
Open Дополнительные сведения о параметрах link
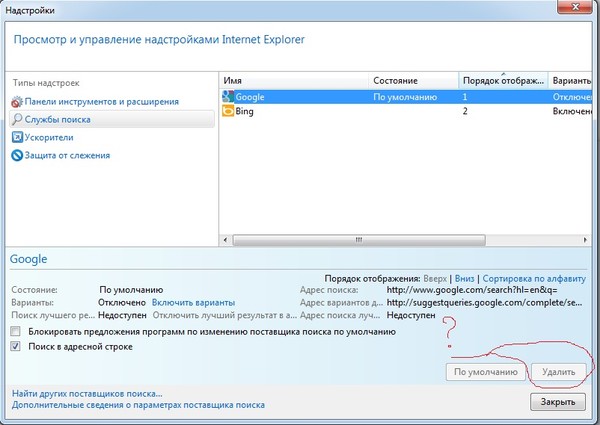138,405
